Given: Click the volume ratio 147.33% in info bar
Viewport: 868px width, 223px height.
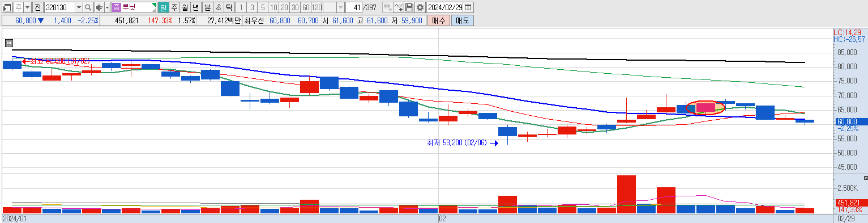Looking at the screenshot, I should click(160, 20).
